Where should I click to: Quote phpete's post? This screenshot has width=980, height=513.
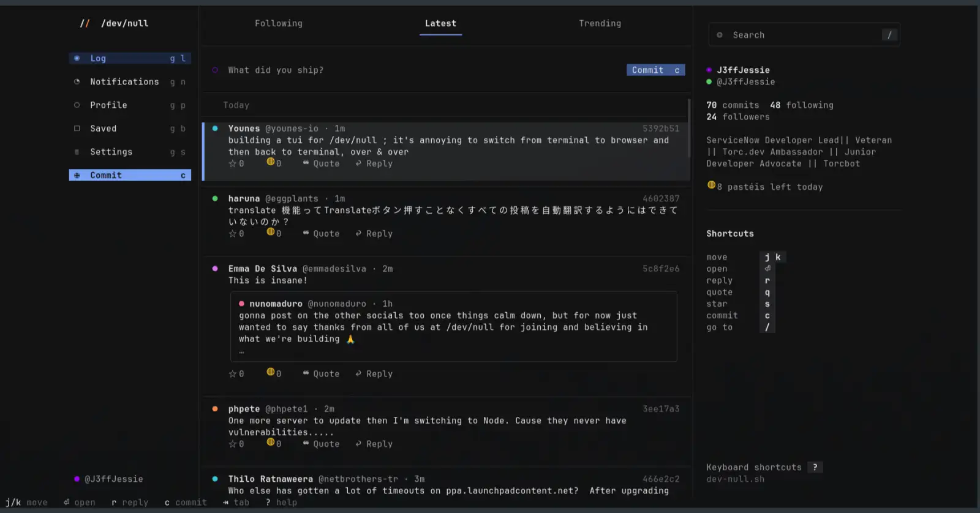point(322,444)
